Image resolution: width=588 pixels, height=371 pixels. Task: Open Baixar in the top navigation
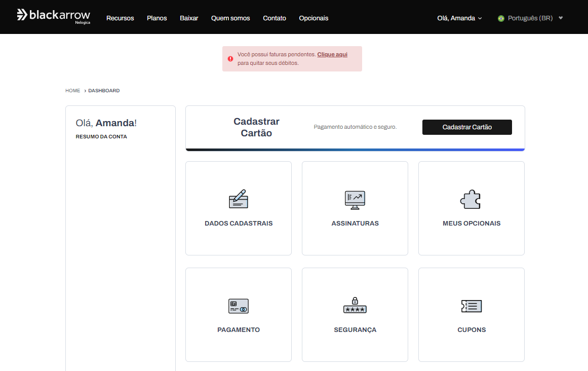(189, 18)
